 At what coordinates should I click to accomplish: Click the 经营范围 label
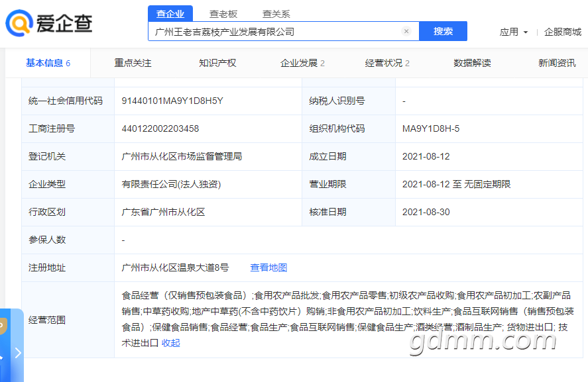(x=47, y=320)
